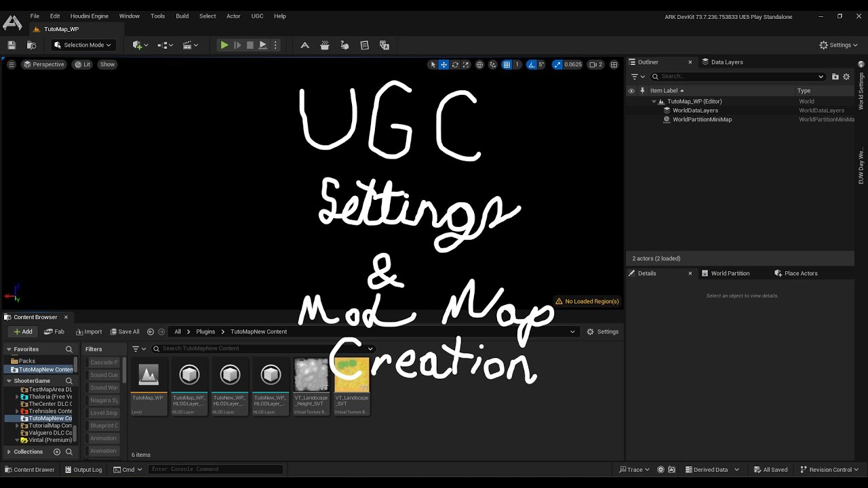
Task: Activate the Translate move gizmo tool
Action: point(443,64)
